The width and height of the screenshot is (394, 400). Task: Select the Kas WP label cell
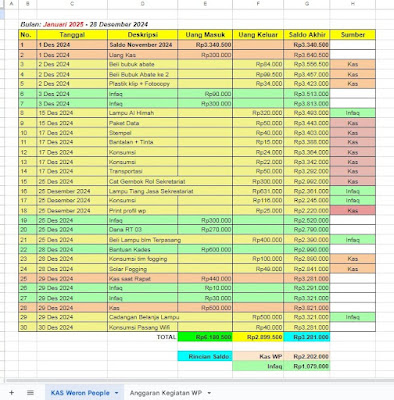pos(258,356)
